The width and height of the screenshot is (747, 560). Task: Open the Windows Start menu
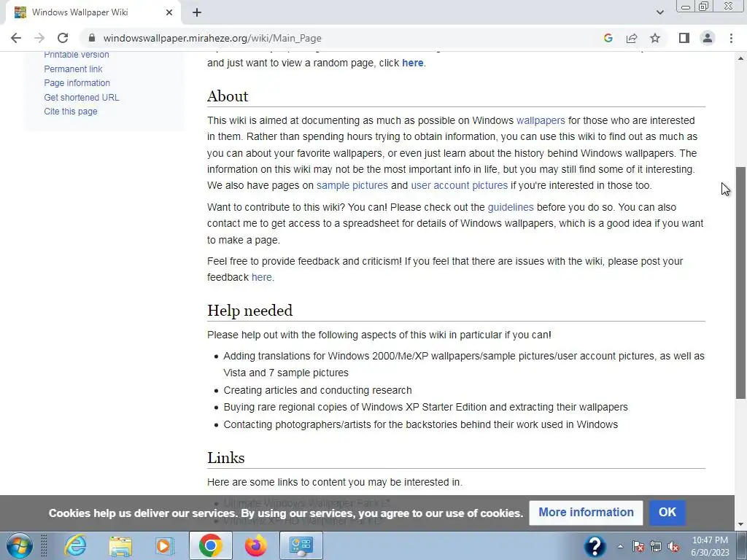click(20, 545)
